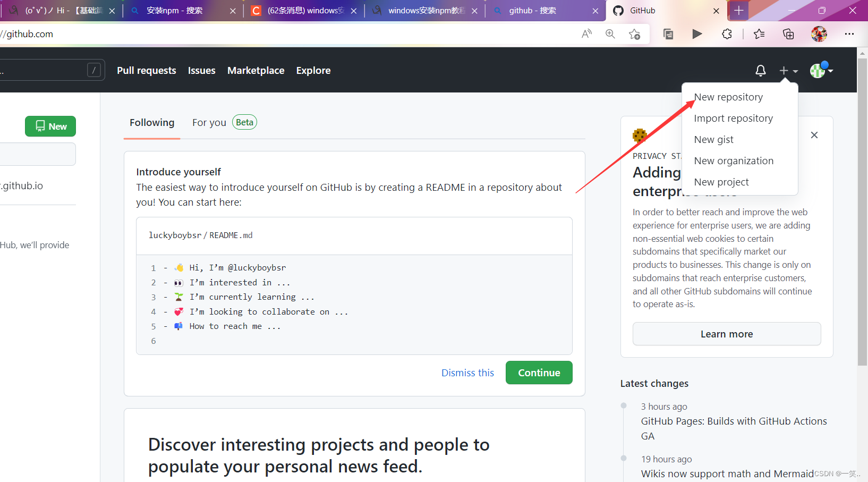Select Import repository from menu
The width and height of the screenshot is (868, 482).
click(x=733, y=118)
